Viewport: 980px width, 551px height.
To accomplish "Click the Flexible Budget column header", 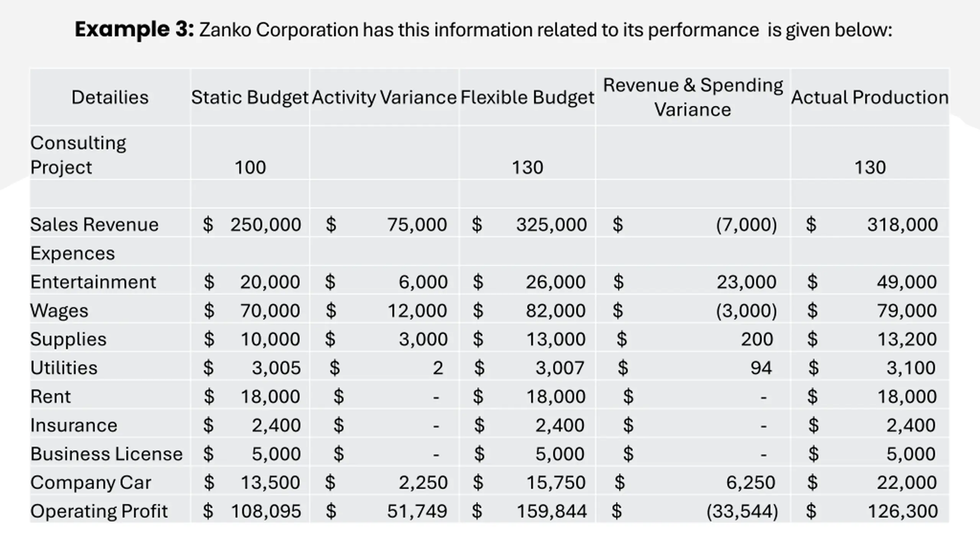I will click(x=527, y=97).
